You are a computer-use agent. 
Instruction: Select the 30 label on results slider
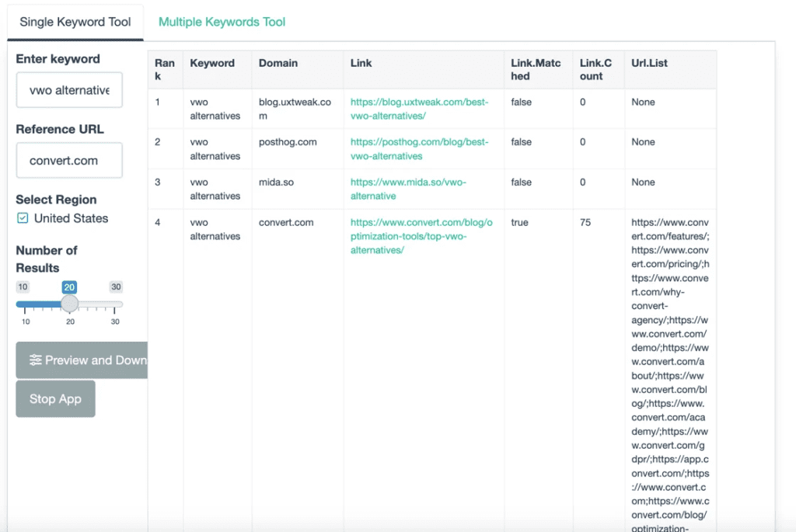116,287
